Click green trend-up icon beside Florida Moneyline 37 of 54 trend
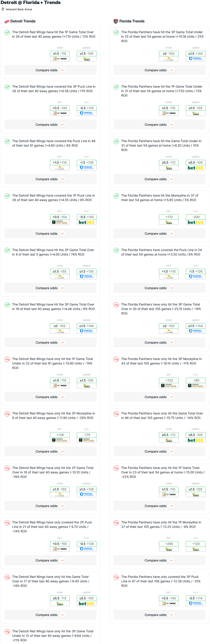 coord(116,196)
